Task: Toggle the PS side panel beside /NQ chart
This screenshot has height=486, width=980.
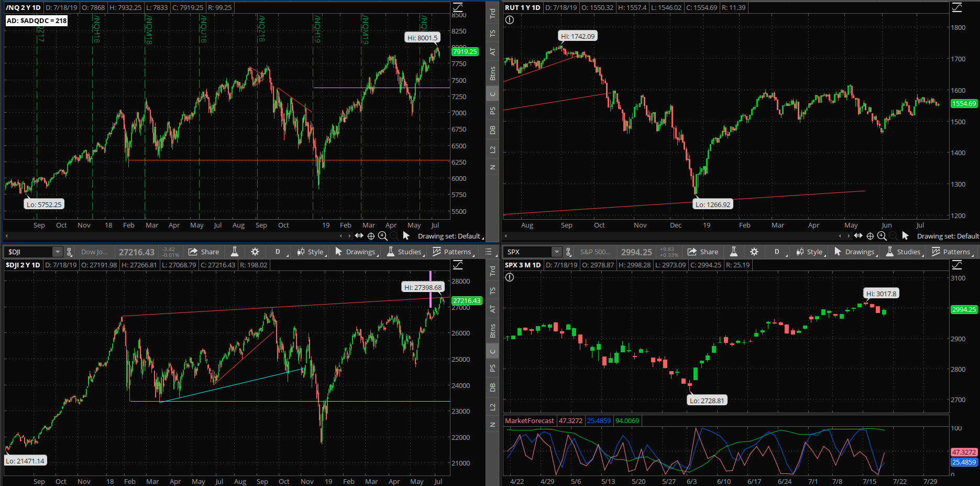Action: coord(492,111)
